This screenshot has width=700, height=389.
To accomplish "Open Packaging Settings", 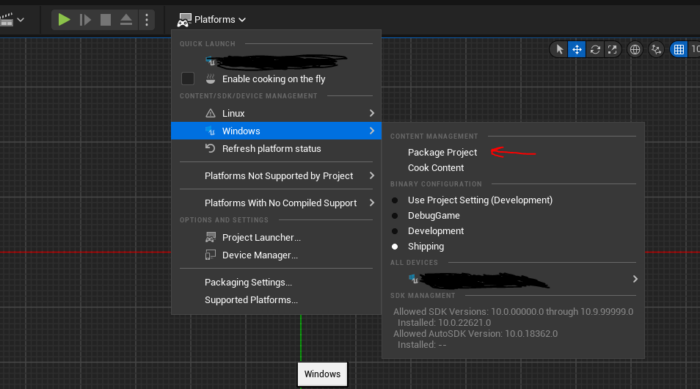I will click(276, 282).
